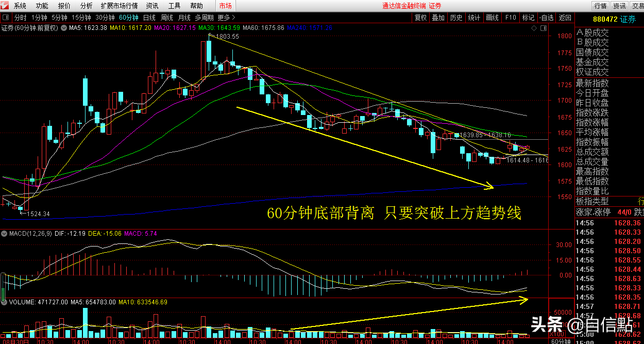Click the 今日开盘 row

pyautogui.click(x=592, y=93)
